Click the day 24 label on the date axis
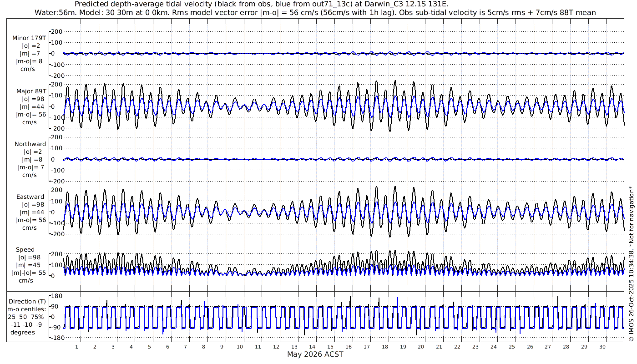Viewport: 637px width, 364px height. 494,347
